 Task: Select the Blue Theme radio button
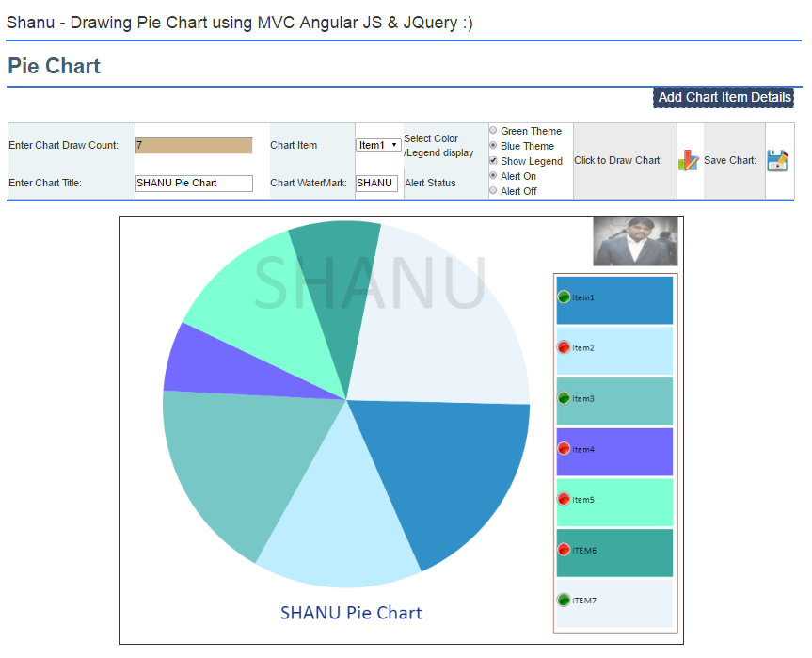pyautogui.click(x=493, y=146)
